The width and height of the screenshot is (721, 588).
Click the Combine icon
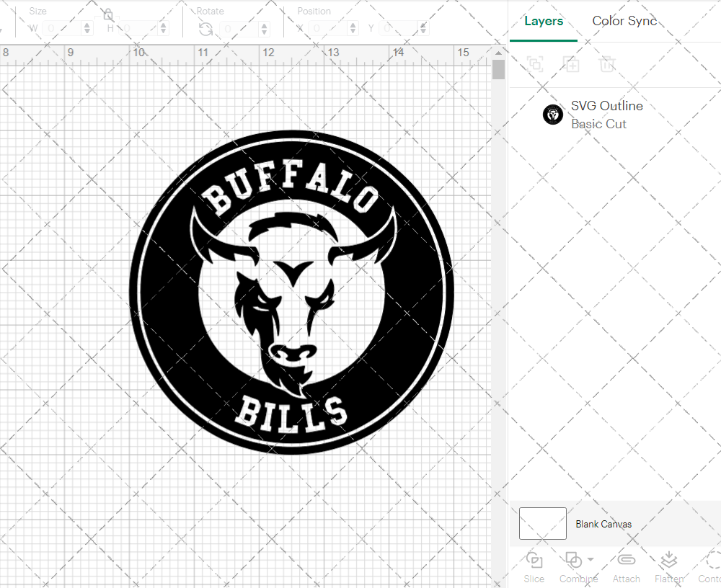[x=574, y=561]
